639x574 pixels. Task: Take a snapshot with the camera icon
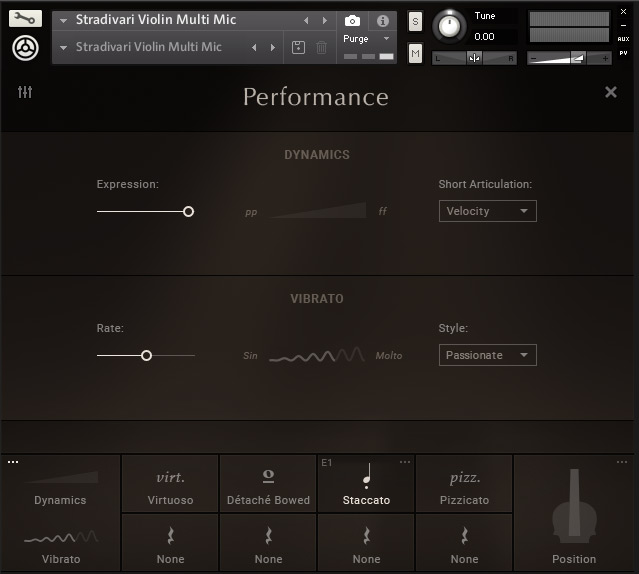tap(352, 20)
